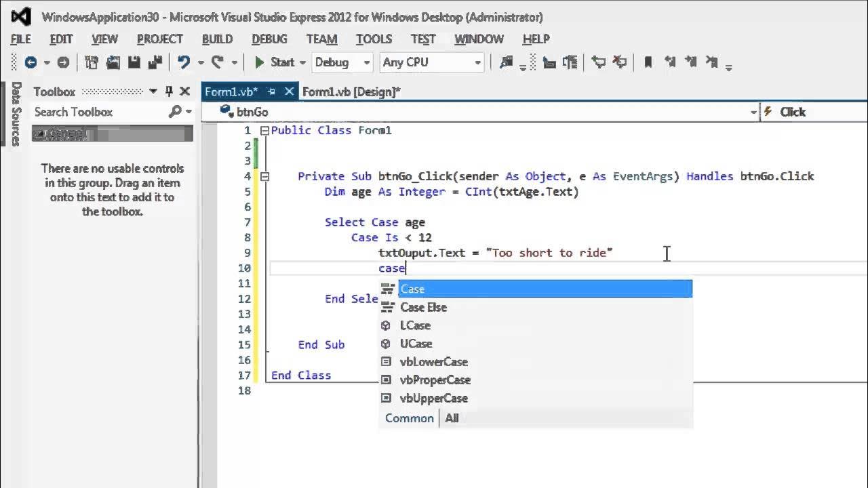Click the Undo arrow icon
The width and height of the screenshot is (868, 488).
click(183, 62)
